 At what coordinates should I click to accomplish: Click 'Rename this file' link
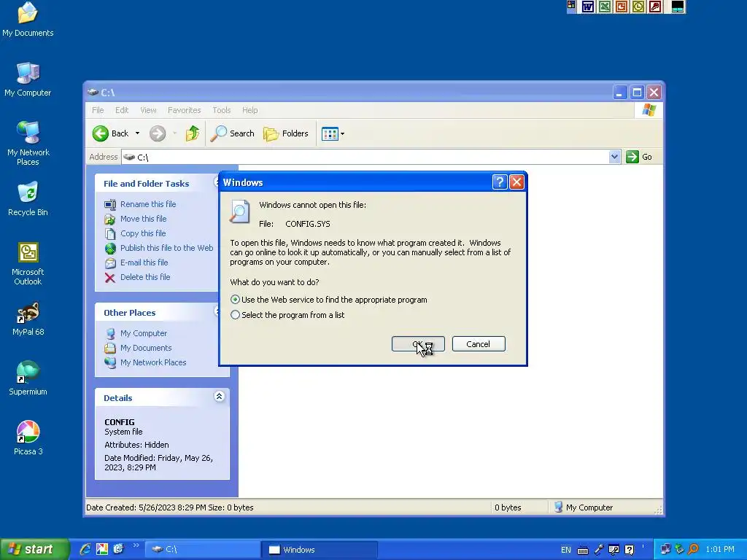click(x=148, y=204)
